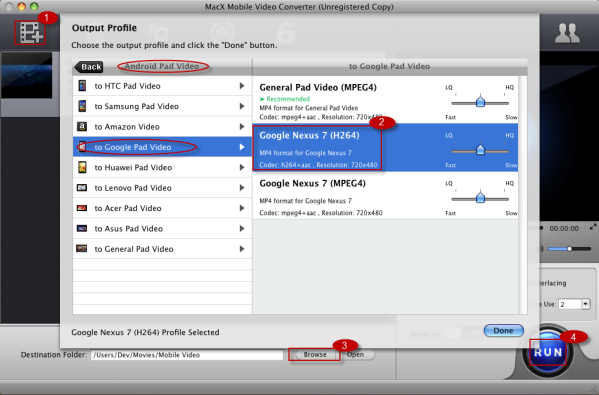Click the 00:00:00 playback time display

click(564, 228)
